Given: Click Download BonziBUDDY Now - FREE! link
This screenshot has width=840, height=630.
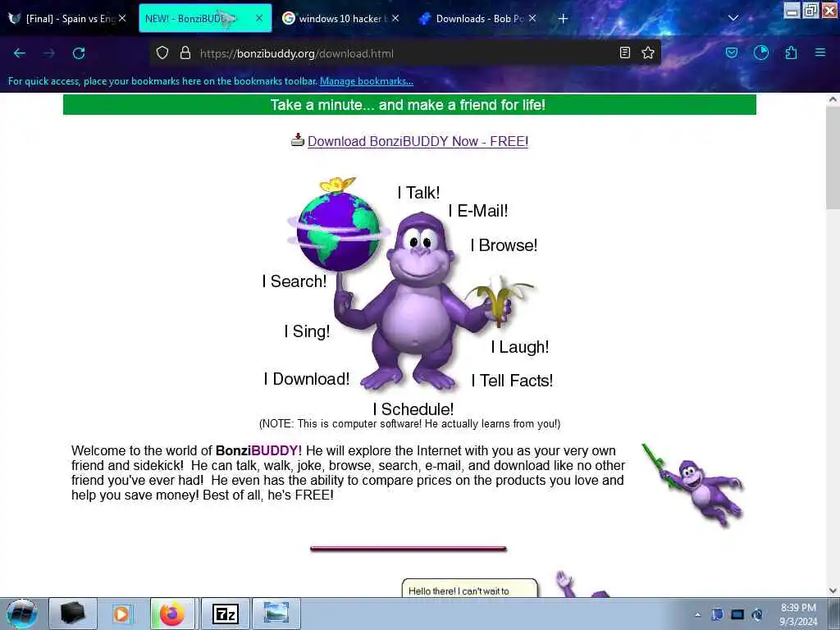Looking at the screenshot, I should (x=418, y=141).
